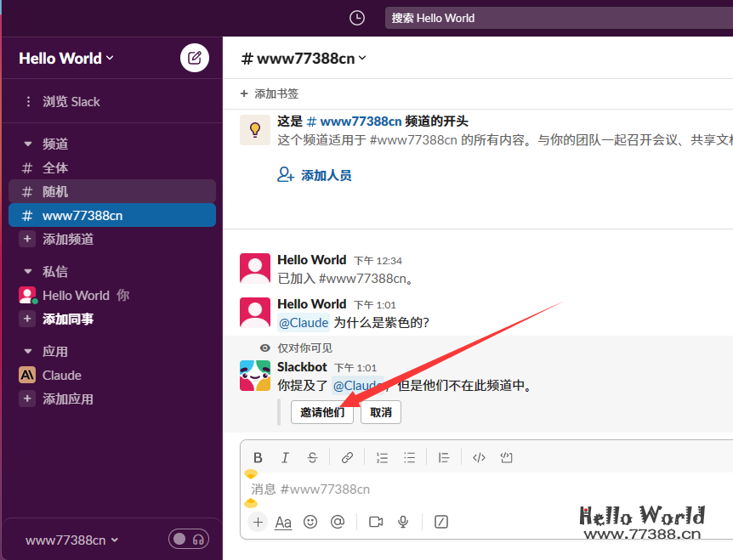Click the message input field
Image resolution: width=733 pixels, height=560 pixels.
coord(476,489)
